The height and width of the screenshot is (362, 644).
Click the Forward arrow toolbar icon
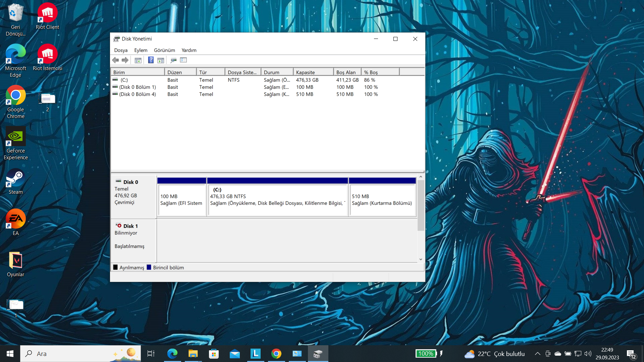125,60
